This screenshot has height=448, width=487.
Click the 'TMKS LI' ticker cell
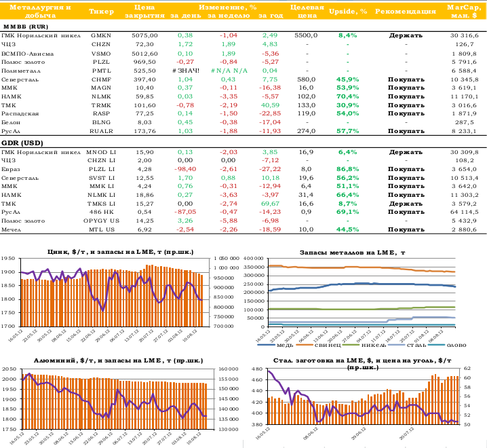(x=101, y=204)
